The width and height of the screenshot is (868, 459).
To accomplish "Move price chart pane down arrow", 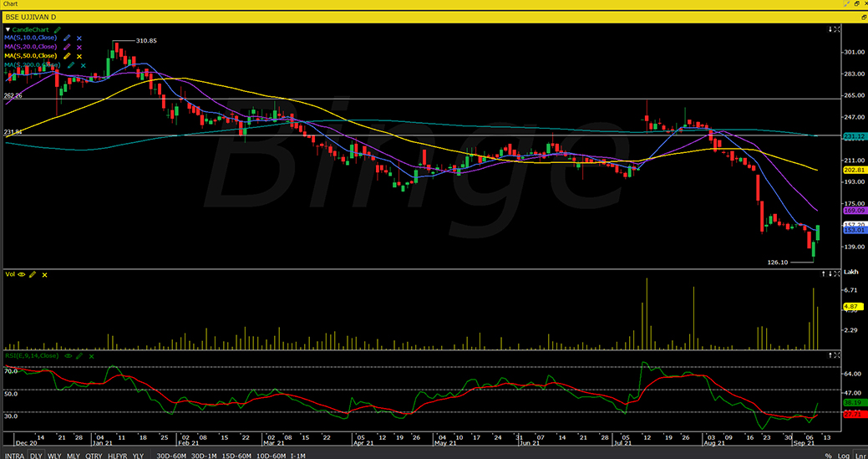I will (830, 29).
